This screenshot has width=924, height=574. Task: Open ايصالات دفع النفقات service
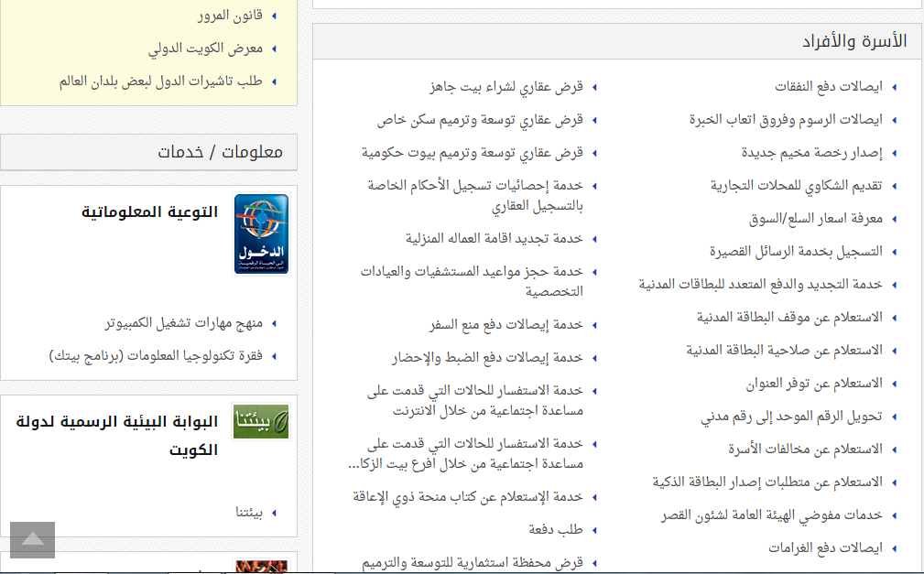(x=829, y=87)
